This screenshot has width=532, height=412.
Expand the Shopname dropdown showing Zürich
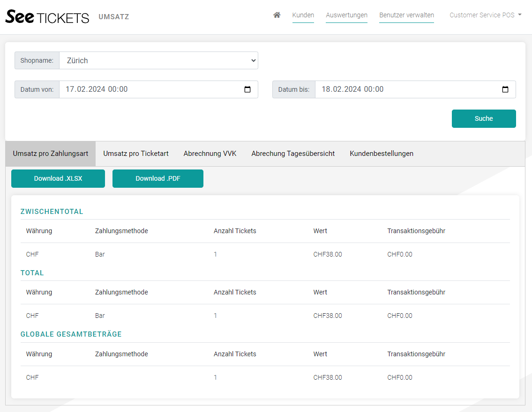(x=158, y=60)
